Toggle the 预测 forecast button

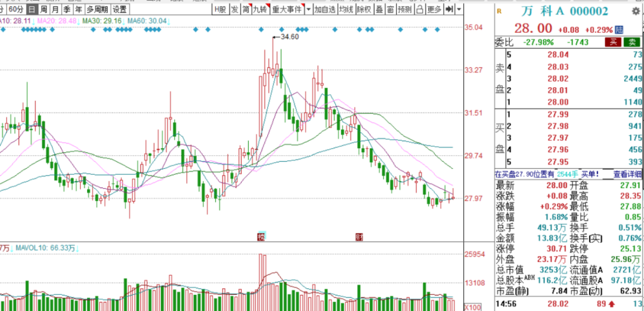(404, 9)
